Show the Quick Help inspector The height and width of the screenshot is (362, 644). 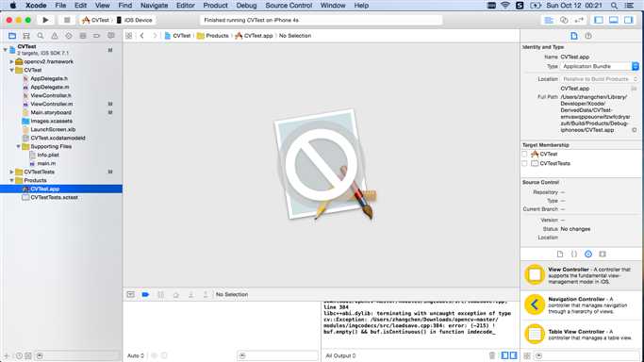pos(588,36)
